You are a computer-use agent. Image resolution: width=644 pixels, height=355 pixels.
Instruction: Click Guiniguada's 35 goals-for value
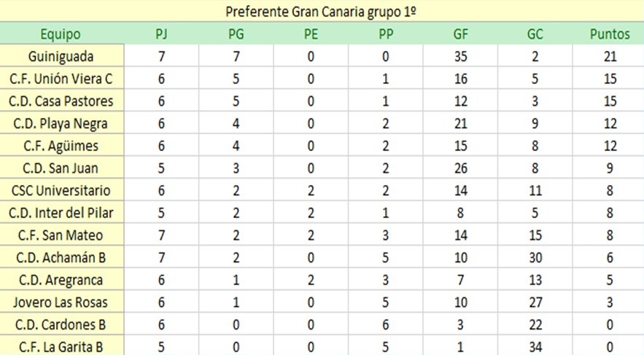pyautogui.click(x=460, y=56)
